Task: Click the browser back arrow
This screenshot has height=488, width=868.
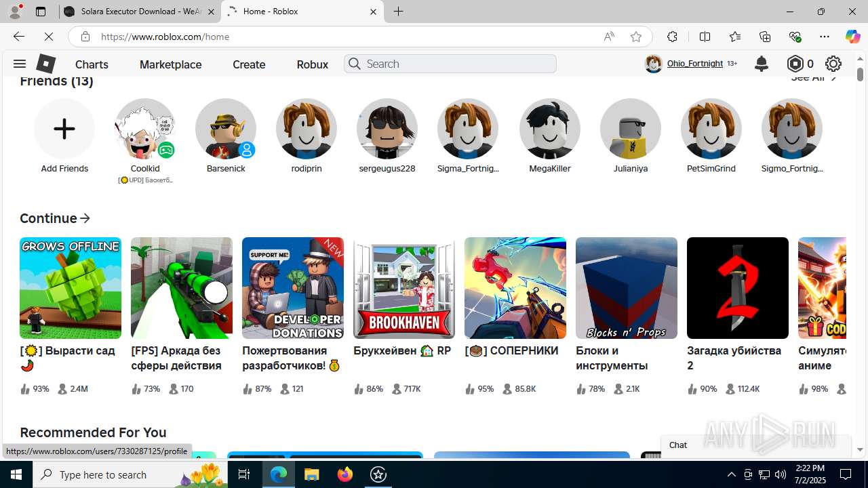Action: pos(19,37)
